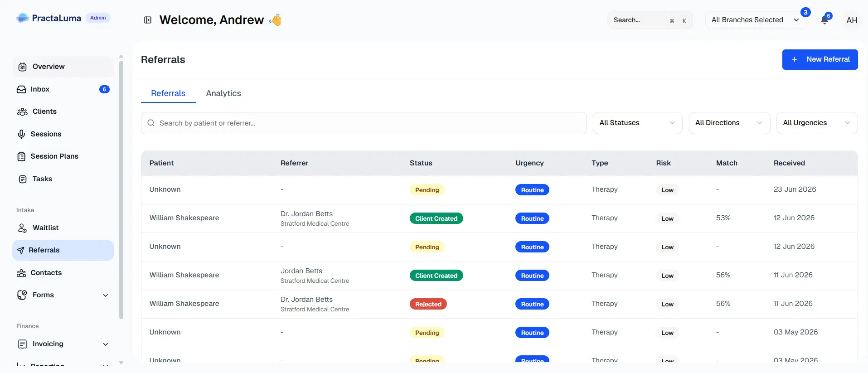
Task: Click the Tasks list icon
Action: 22,179
